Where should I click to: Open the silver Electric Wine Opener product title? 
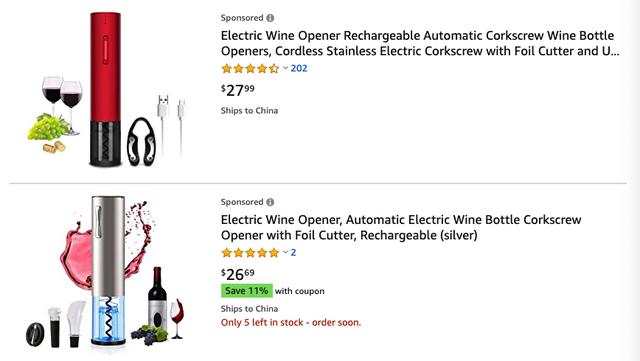(401, 227)
